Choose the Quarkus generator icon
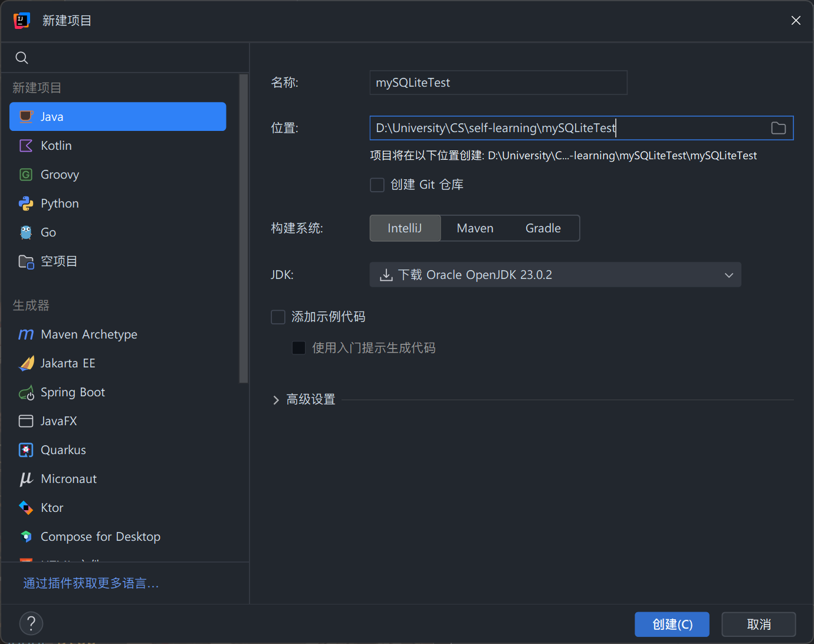Image resolution: width=814 pixels, height=644 pixels. [26, 450]
